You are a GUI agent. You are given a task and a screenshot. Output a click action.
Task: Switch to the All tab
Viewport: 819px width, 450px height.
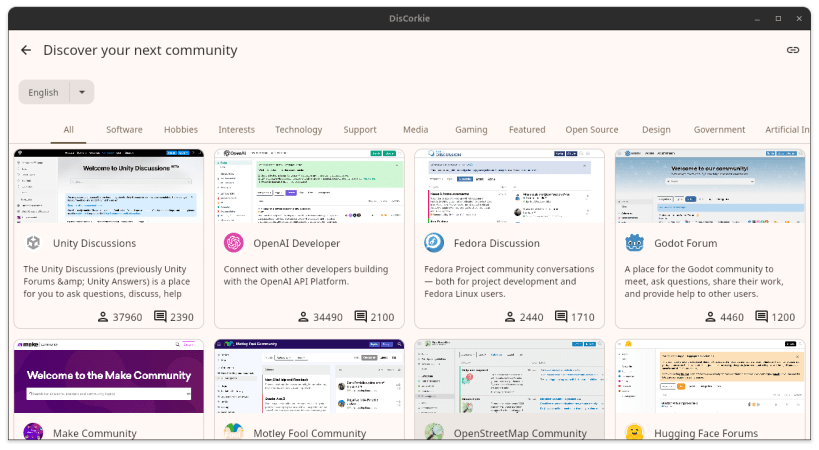coord(68,129)
